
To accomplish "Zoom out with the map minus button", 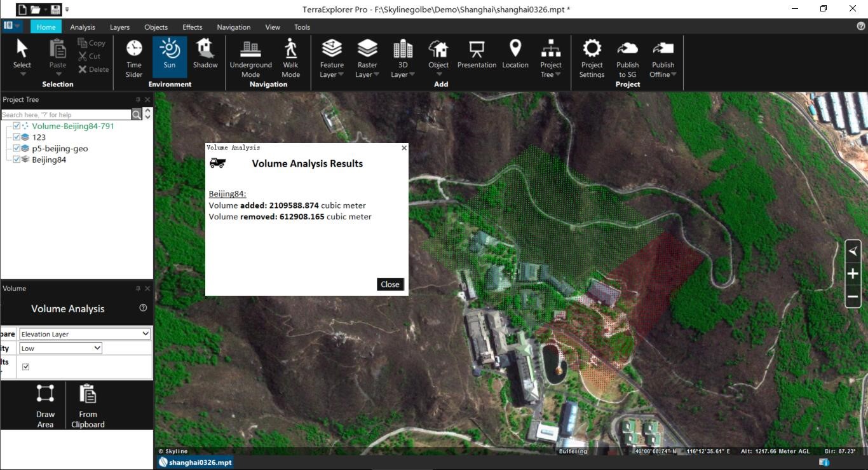I will coord(853,296).
